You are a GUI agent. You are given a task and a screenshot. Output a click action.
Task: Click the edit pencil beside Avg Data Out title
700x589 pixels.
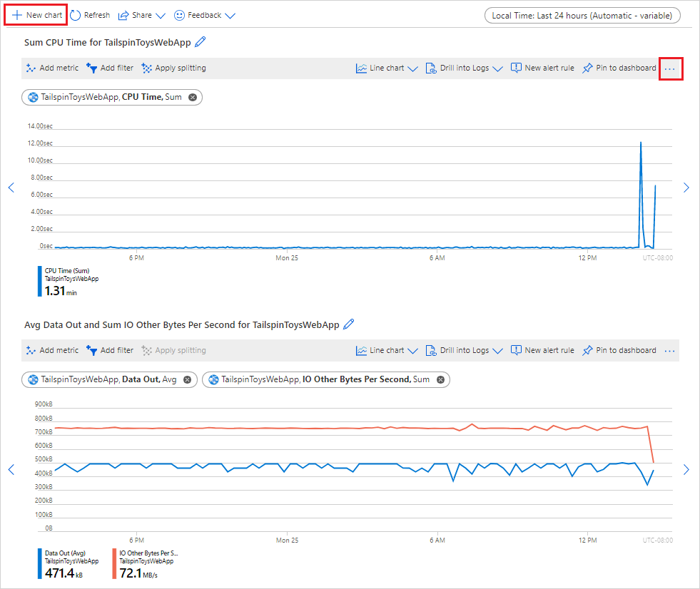tap(348, 324)
